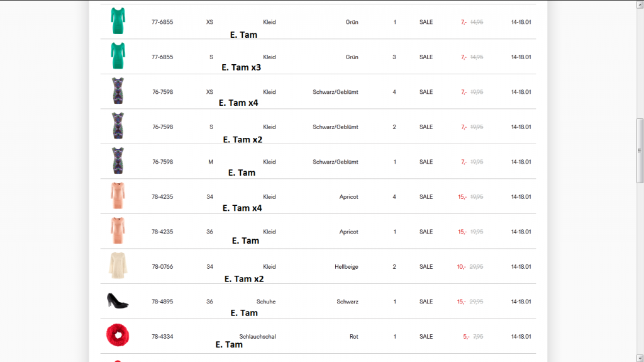The width and height of the screenshot is (644, 362).
Task: Open the black high heel shoes image
Action: click(118, 301)
